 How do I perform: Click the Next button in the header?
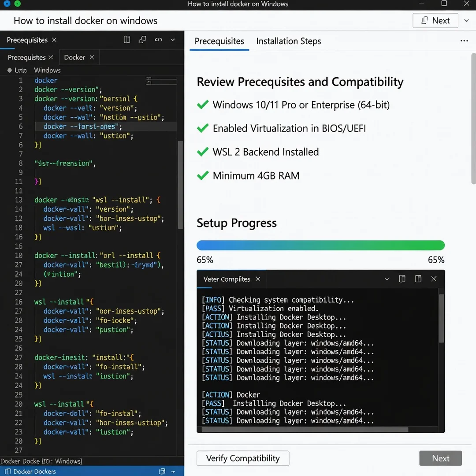click(435, 20)
